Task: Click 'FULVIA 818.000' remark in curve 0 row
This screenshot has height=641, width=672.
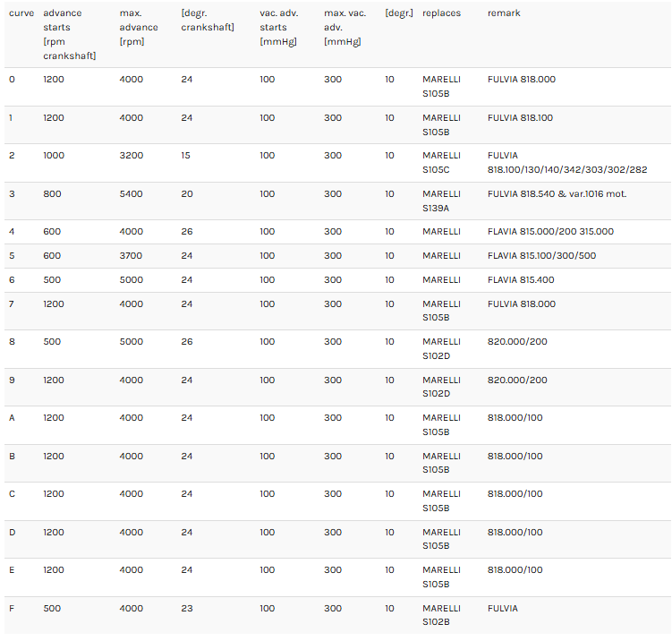Action: coord(521,80)
